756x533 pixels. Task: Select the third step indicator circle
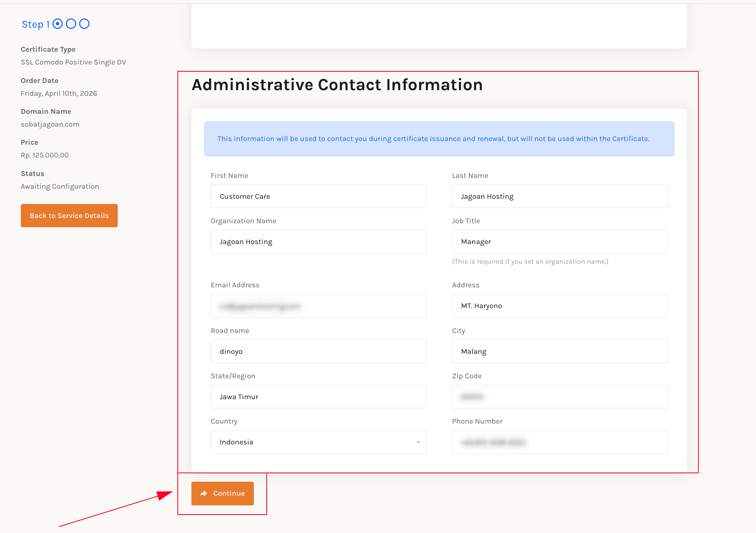[x=84, y=24]
